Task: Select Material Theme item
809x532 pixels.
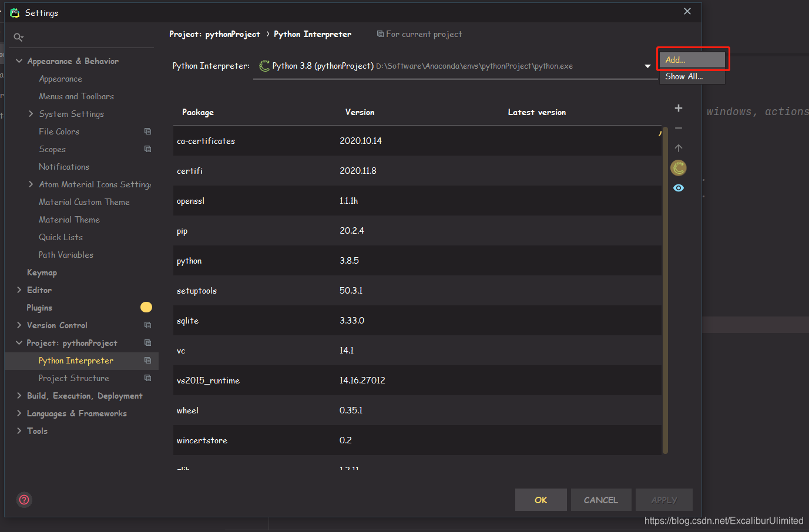Action: point(69,220)
